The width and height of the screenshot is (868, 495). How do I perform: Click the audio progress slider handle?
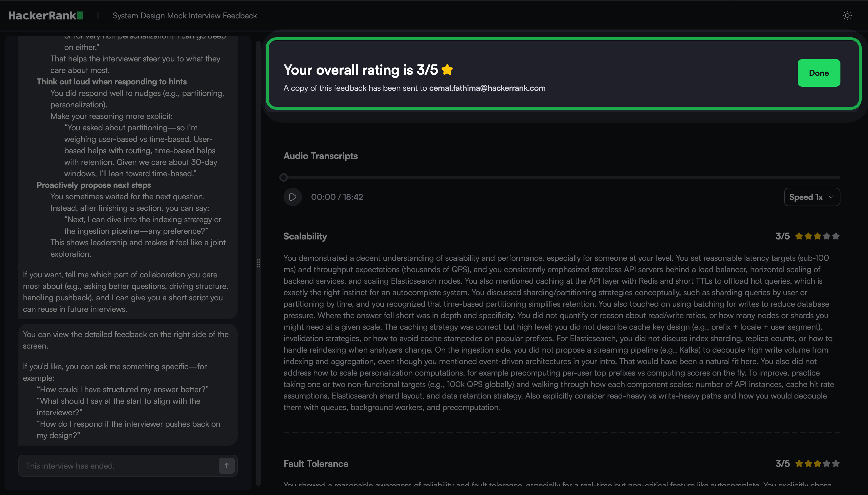[x=283, y=177]
